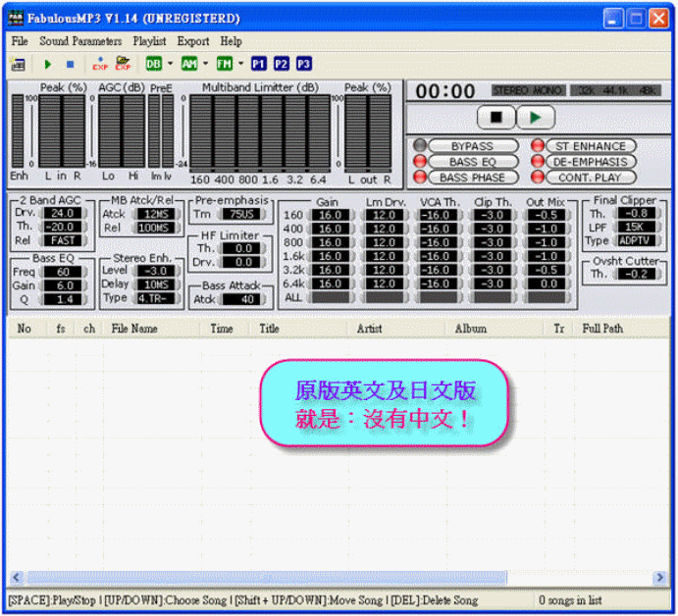Viewport: 678px width, 616px height.
Task: Select the P2 preset icon
Action: click(281, 64)
